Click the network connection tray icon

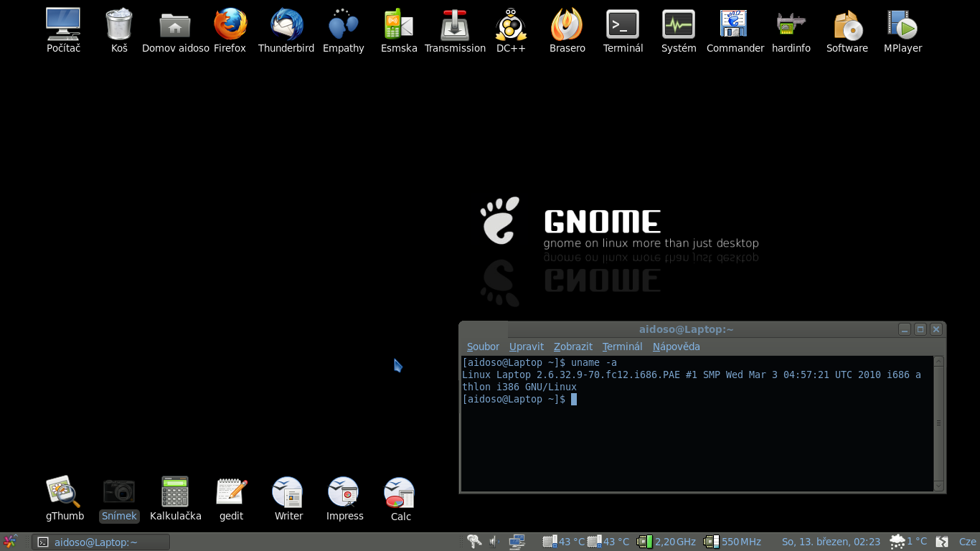[517, 542]
